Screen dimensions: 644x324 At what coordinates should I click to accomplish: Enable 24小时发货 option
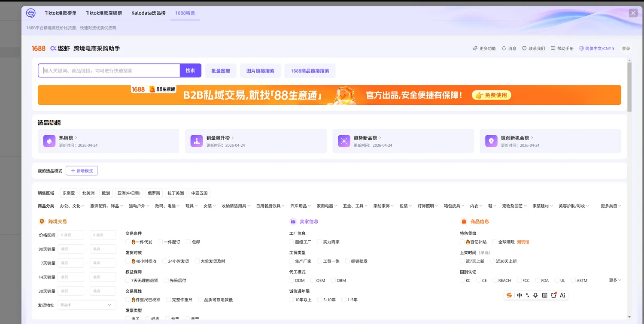[x=165, y=261]
